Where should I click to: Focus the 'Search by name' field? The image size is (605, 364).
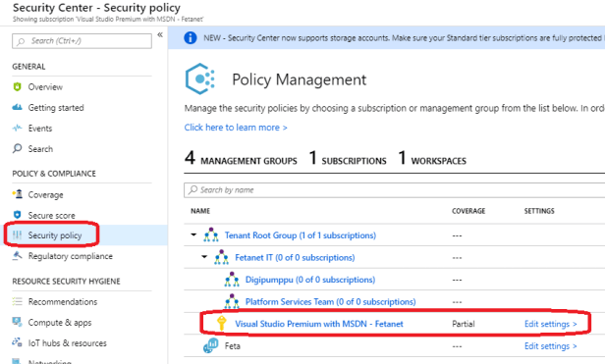395,190
